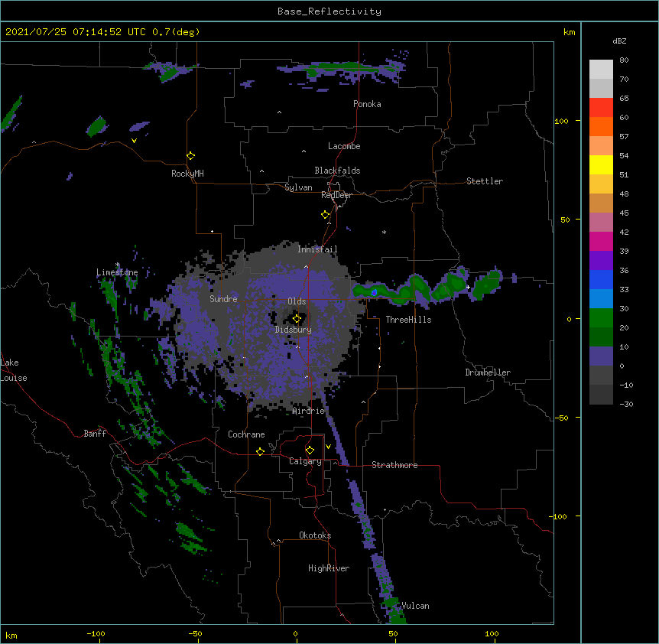Select the orange 57-60 dBZ legend swatch
Image resolution: width=659 pixels, height=644 pixels.
601,126
